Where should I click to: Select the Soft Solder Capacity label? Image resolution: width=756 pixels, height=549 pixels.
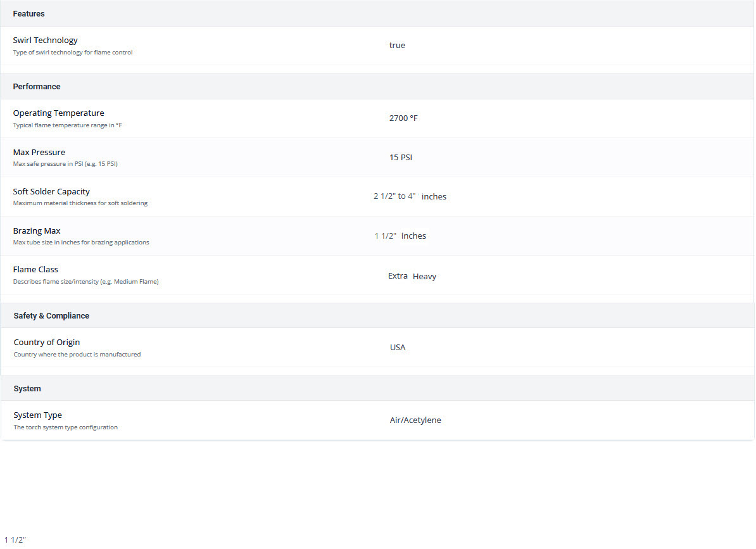click(x=51, y=191)
